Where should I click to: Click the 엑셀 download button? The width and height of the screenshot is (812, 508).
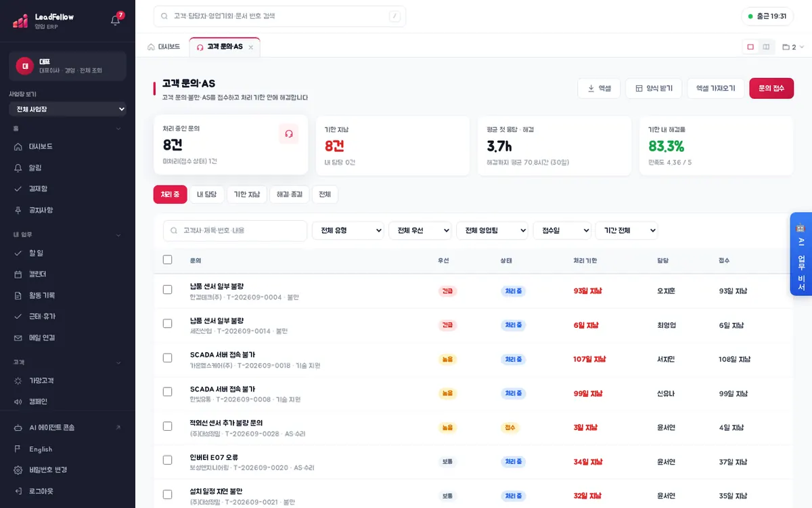point(599,88)
